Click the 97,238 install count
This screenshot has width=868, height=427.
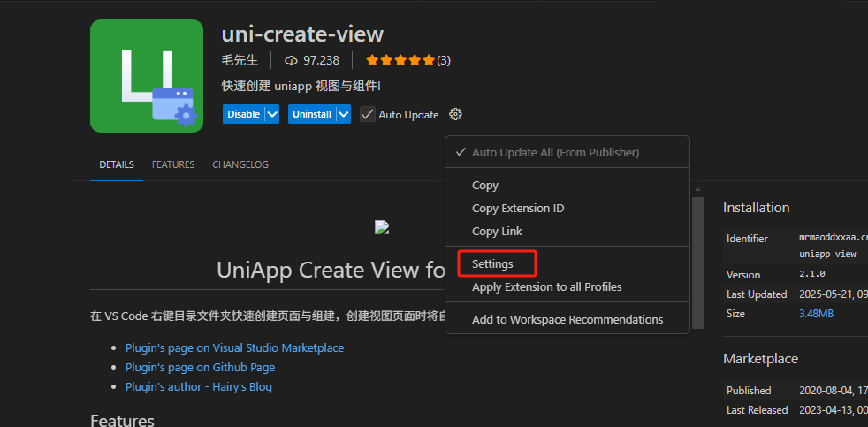tap(321, 60)
